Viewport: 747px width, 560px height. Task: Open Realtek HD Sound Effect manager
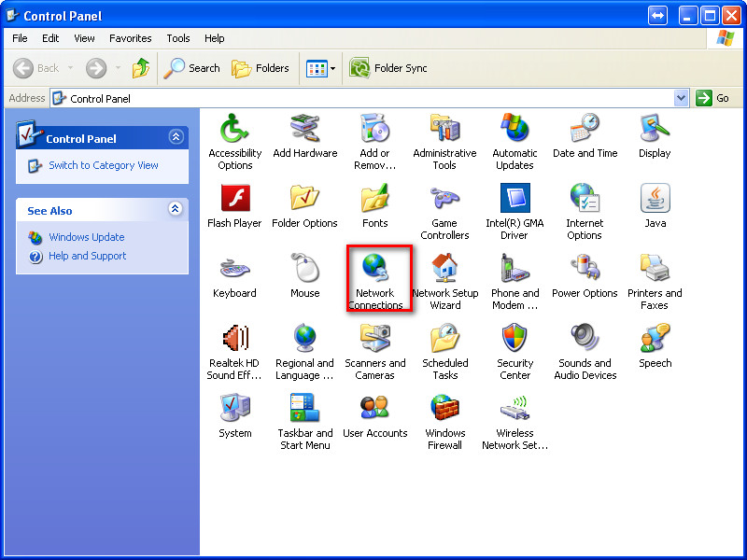(x=234, y=352)
